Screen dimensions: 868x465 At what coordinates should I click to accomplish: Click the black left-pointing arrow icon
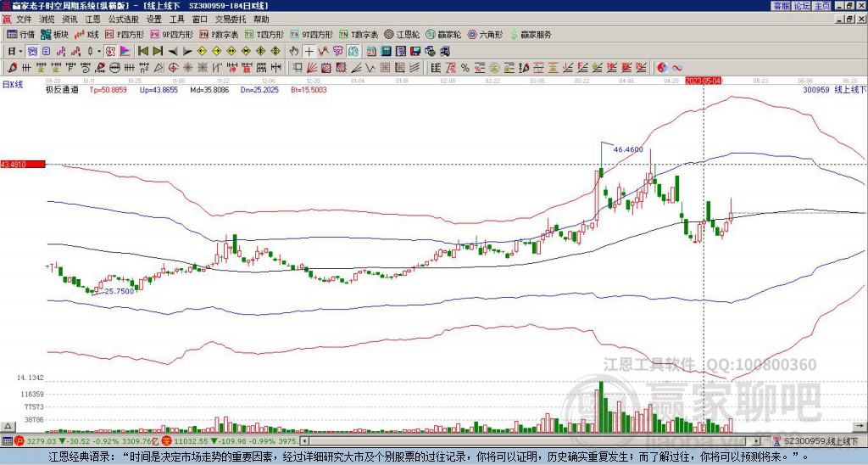173,52
